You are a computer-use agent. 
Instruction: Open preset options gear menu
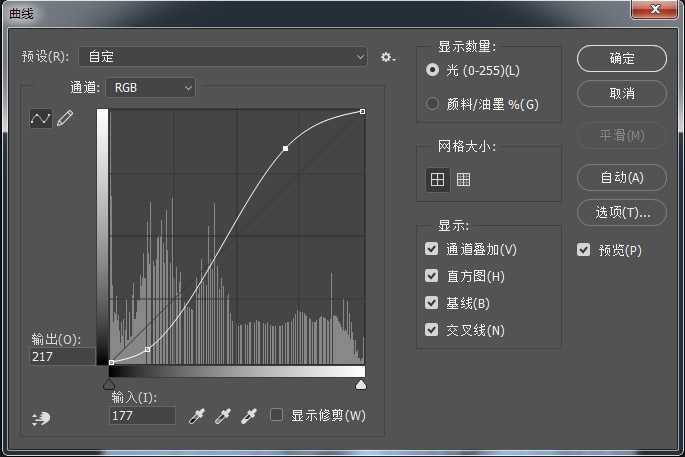click(x=387, y=57)
